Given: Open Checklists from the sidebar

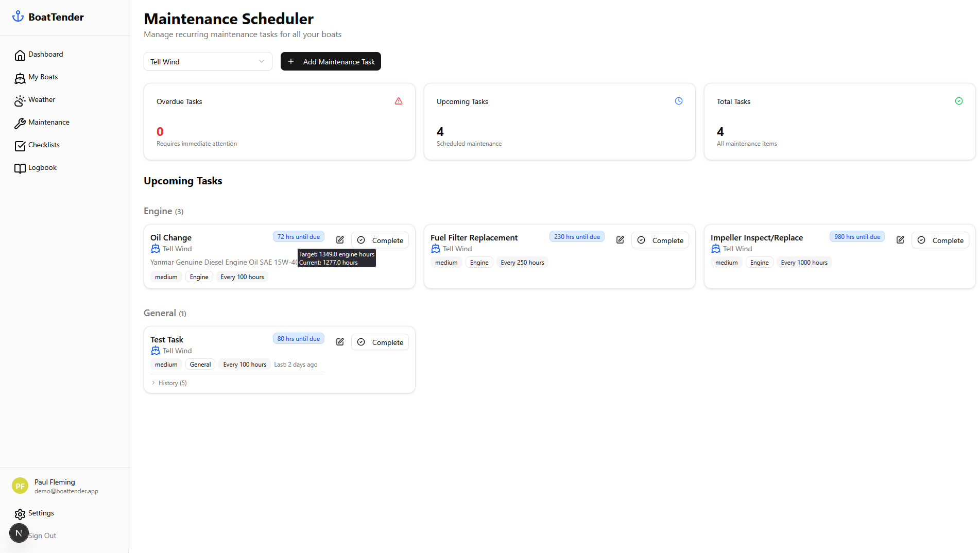Looking at the screenshot, I should tap(44, 145).
